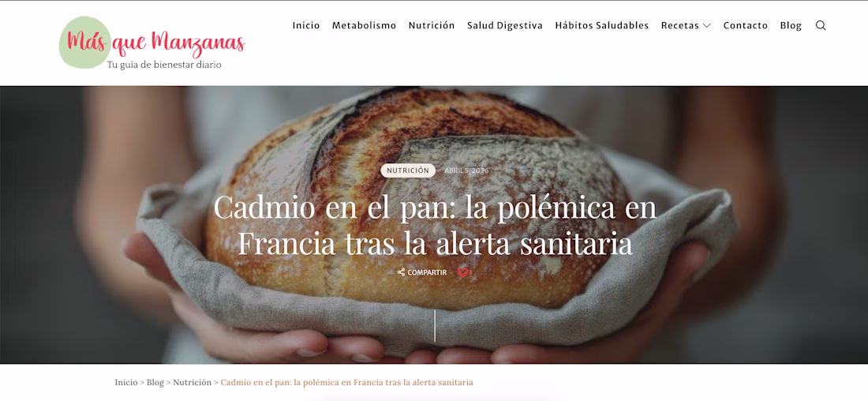The image size is (868, 401).
Task: Click the share icon beside Compartir
Action: point(402,272)
